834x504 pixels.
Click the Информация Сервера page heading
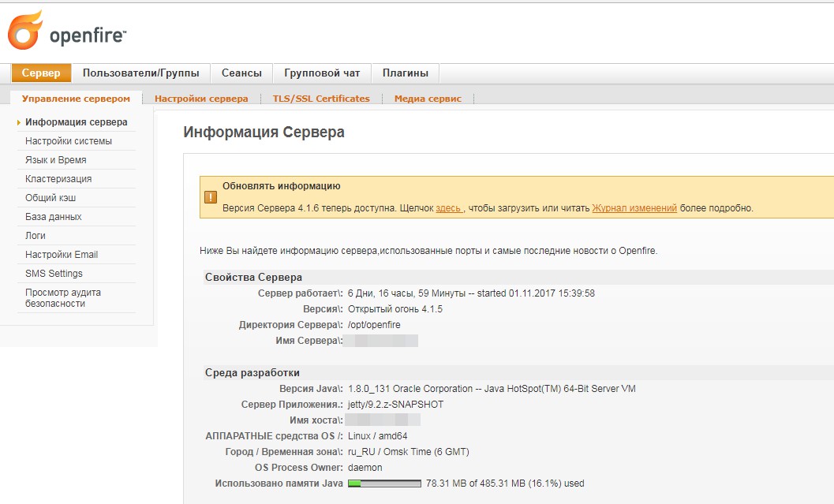point(264,132)
